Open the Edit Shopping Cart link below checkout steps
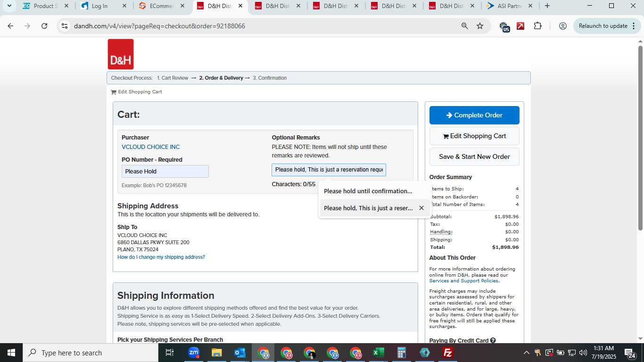 (137, 92)
